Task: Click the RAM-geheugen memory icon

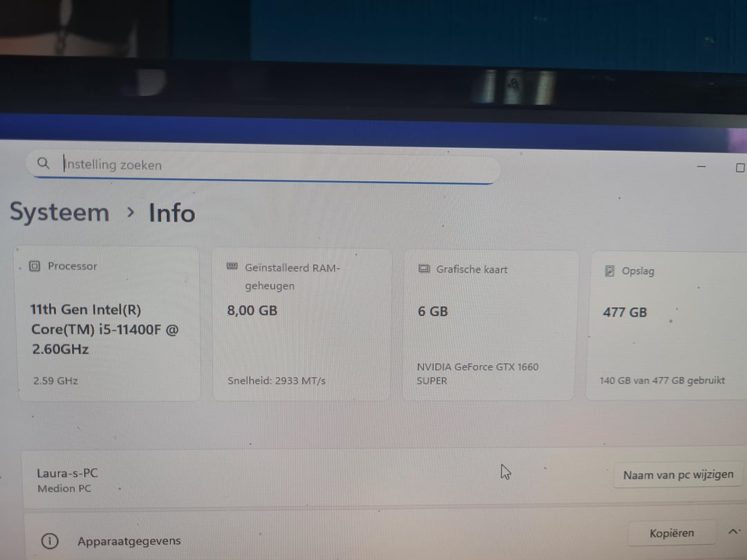Action: tap(232, 267)
